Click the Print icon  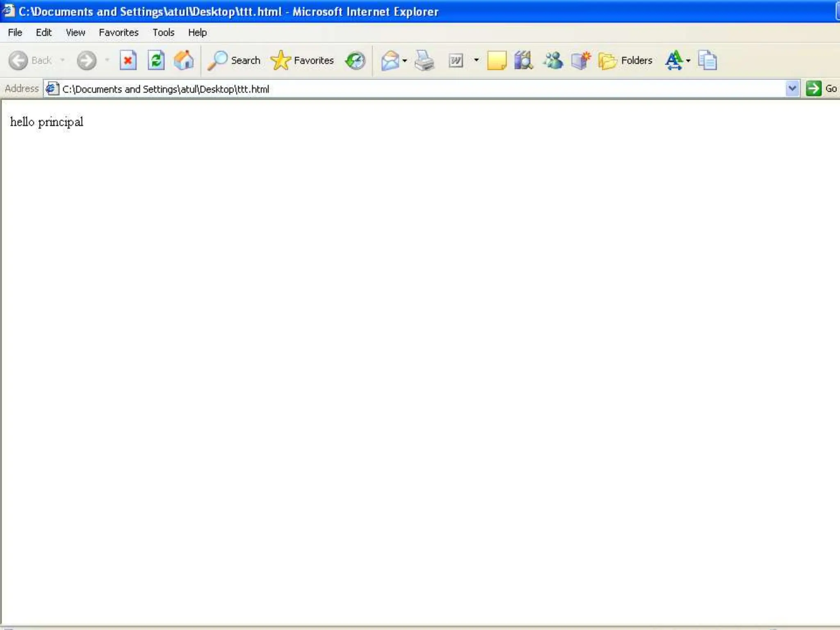(x=424, y=61)
